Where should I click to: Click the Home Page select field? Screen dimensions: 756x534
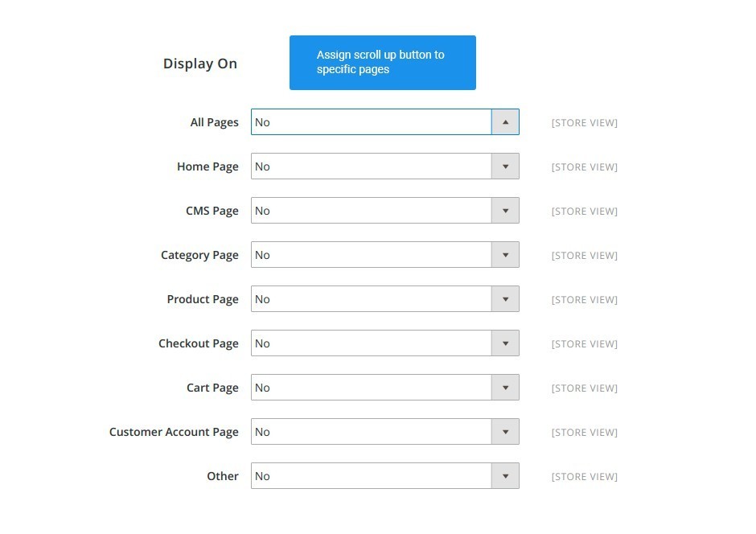[385, 166]
